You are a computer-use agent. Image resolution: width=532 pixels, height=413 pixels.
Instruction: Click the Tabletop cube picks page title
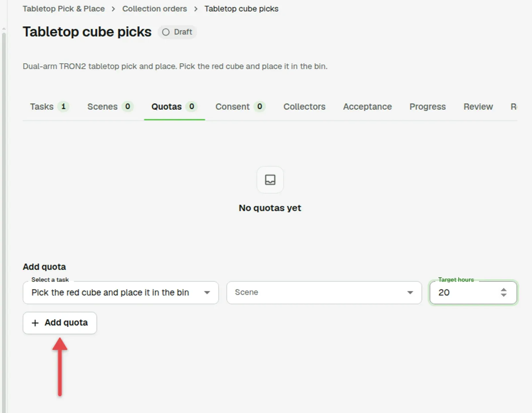point(87,32)
